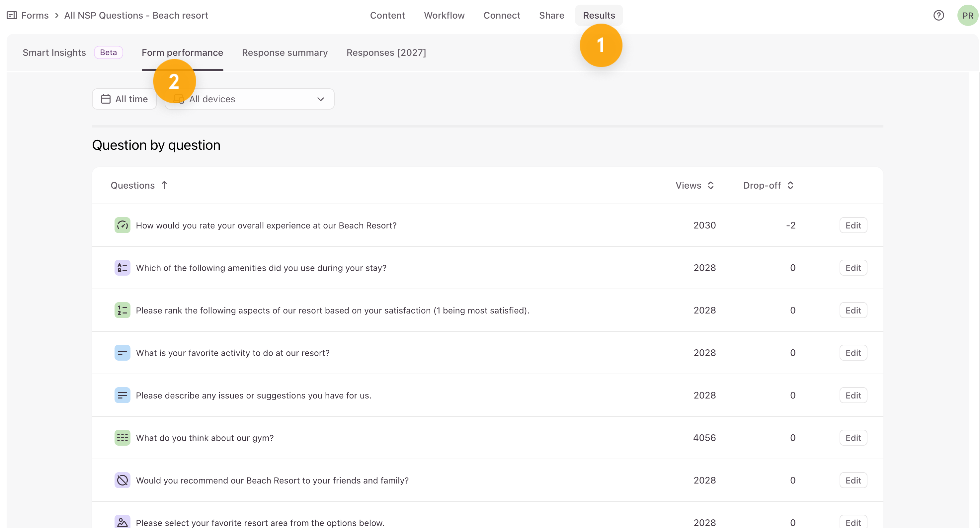Click the NPS icon for recommend question
Viewport: 980px width, 528px height.
coord(122,481)
